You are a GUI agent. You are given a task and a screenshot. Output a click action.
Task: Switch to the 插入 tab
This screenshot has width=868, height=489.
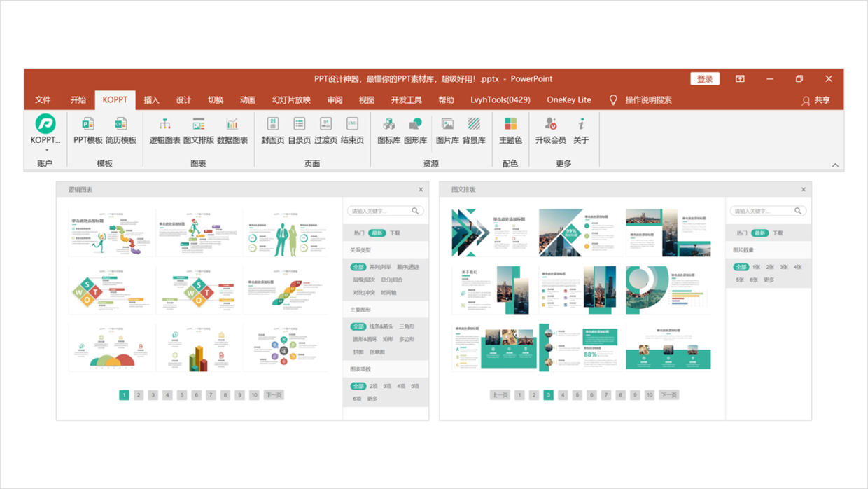pyautogui.click(x=152, y=100)
